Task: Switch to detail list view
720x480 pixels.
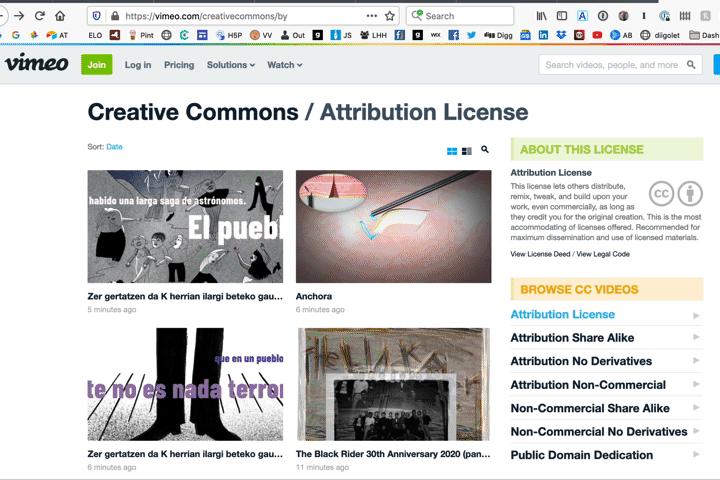Action: coord(467,151)
